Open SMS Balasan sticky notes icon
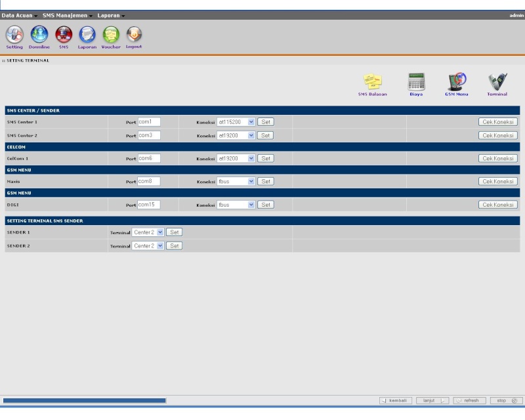The height and width of the screenshot is (420, 525). [x=372, y=85]
